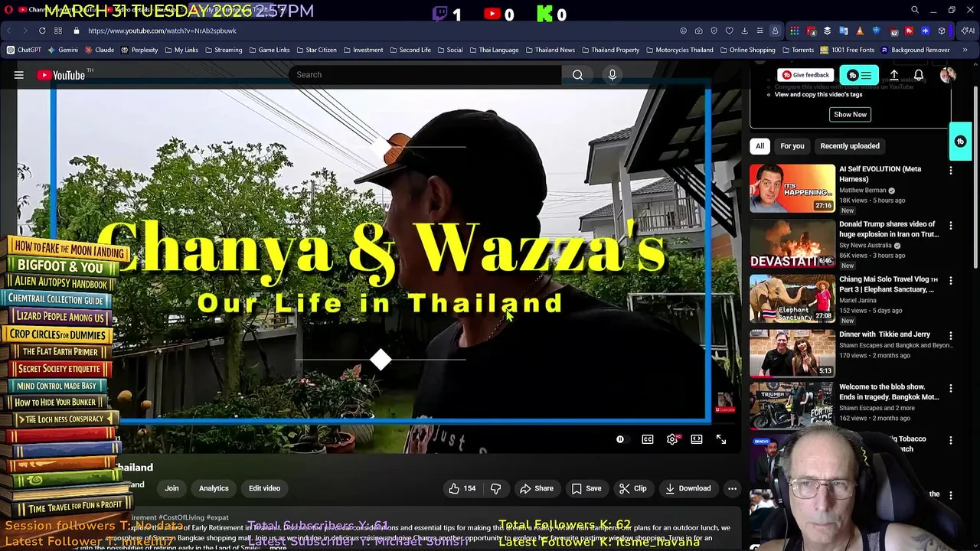Click the browser address bar URL
This screenshot has height=551, width=980.
[x=162, y=31]
